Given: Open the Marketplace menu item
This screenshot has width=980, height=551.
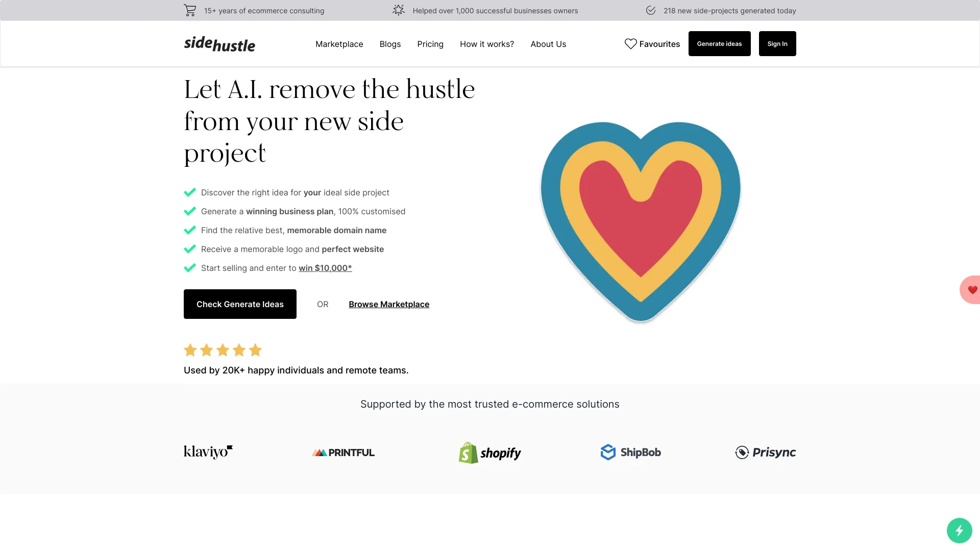Looking at the screenshot, I should tap(339, 44).
